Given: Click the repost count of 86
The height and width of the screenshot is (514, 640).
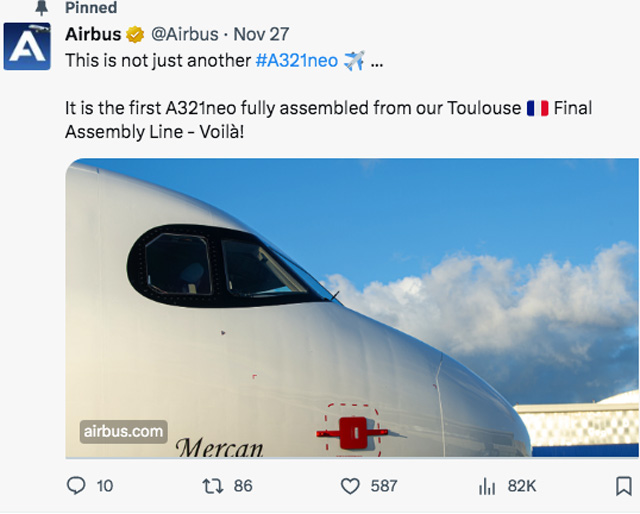Looking at the screenshot, I should point(242,486).
